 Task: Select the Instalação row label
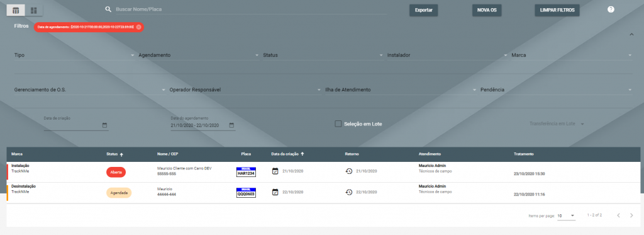pyautogui.click(x=20, y=166)
